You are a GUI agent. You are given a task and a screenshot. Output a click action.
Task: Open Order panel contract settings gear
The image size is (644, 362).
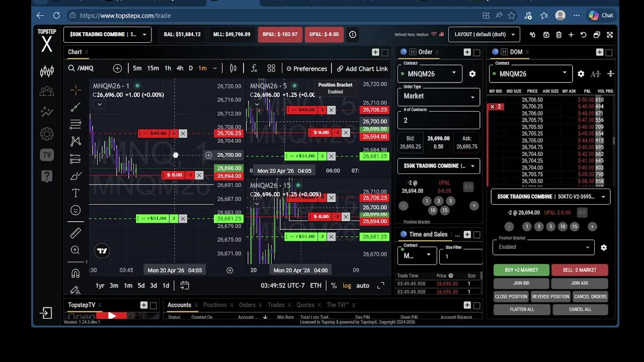tap(472, 74)
